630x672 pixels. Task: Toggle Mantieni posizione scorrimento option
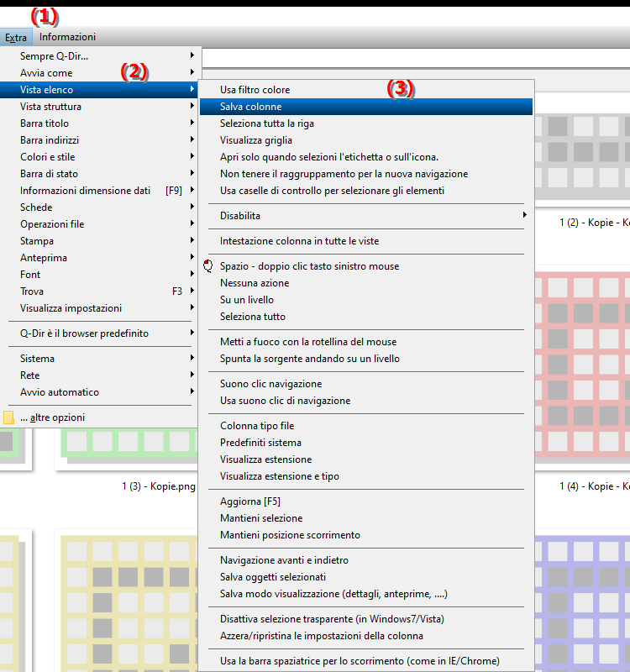(366, 535)
